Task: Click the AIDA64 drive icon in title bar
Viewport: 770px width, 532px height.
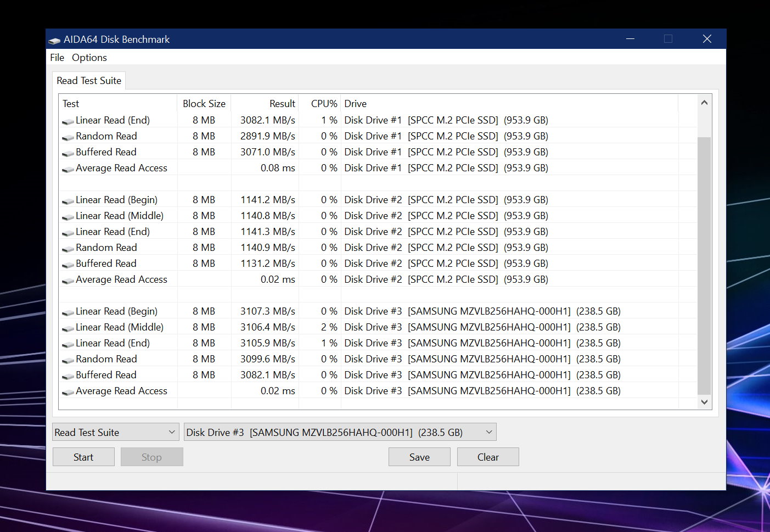Action: tap(54, 40)
